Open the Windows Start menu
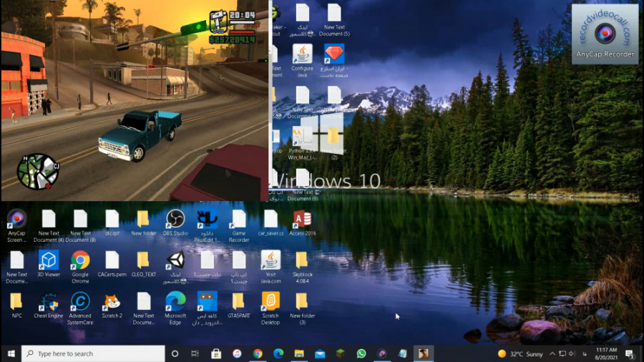644x362 pixels. pos(11,353)
